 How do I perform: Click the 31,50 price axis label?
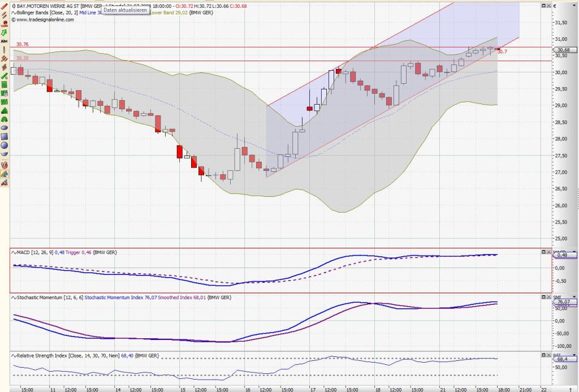pos(561,23)
